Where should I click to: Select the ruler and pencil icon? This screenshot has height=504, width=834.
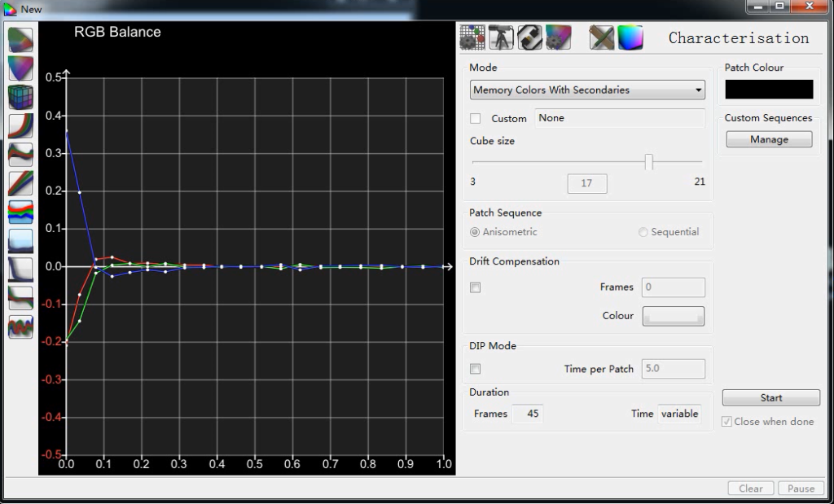[x=602, y=37]
